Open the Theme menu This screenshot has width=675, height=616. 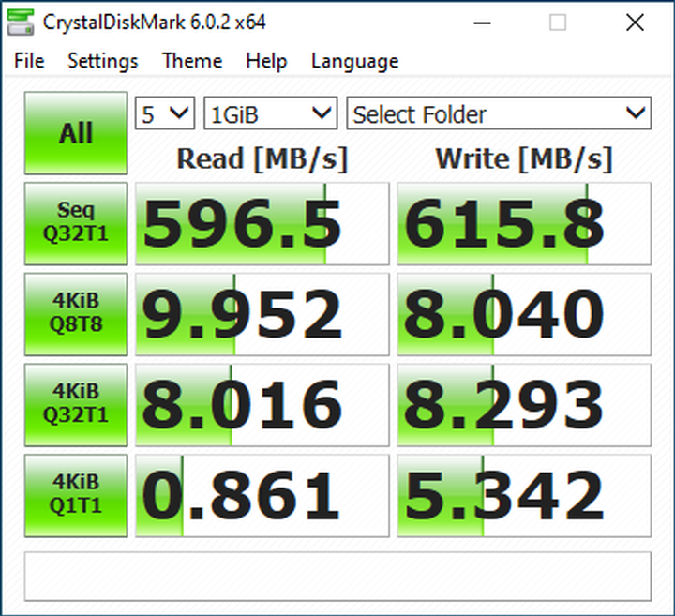[191, 61]
